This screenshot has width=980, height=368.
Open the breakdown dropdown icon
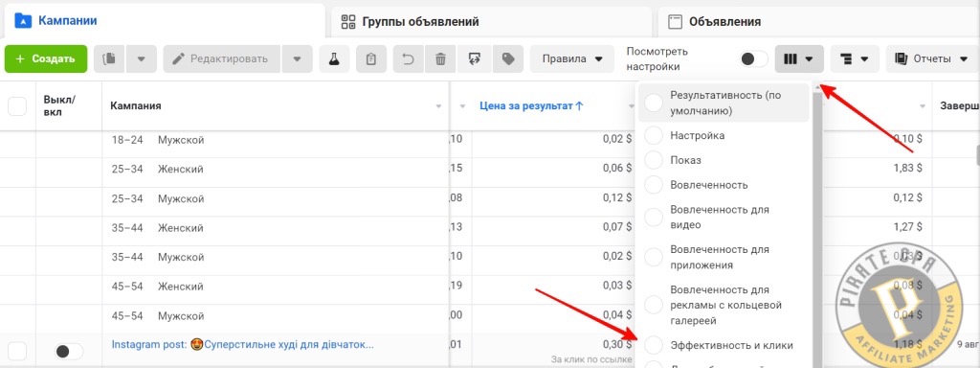(x=855, y=58)
